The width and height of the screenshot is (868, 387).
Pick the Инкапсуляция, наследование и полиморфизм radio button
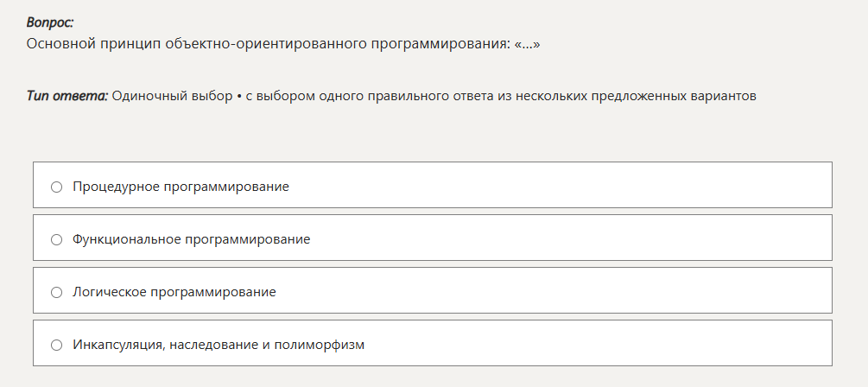pos(57,346)
